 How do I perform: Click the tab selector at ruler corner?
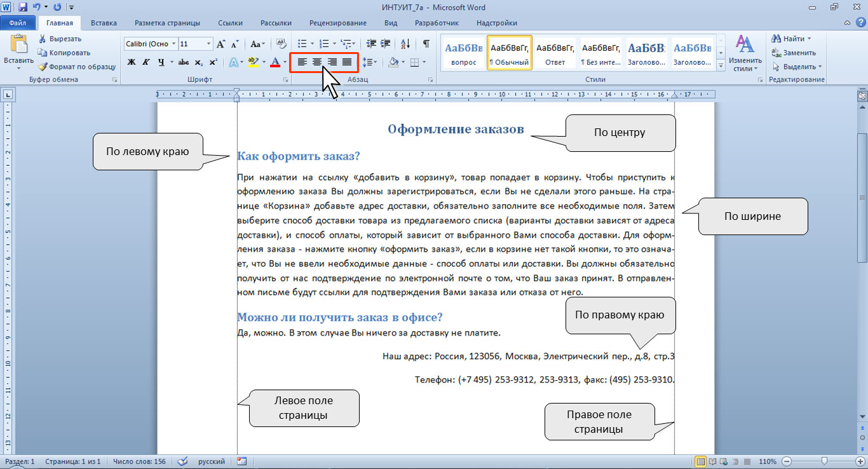[7, 95]
